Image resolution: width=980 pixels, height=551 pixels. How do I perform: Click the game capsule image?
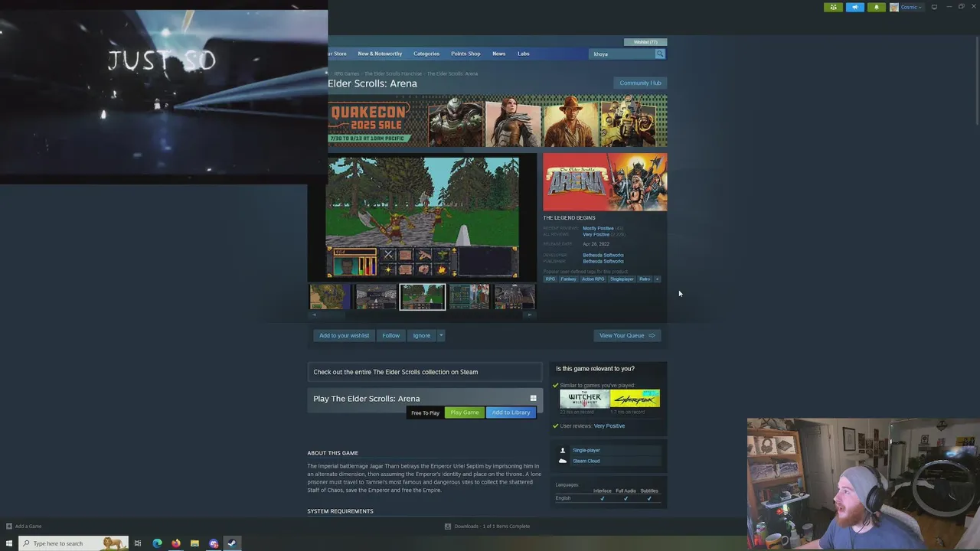tap(605, 182)
